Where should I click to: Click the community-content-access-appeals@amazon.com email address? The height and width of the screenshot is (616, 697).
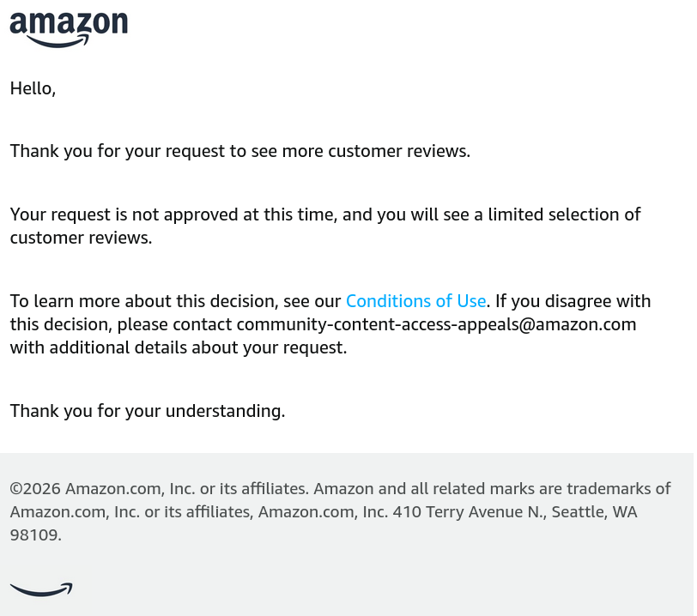coord(436,324)
